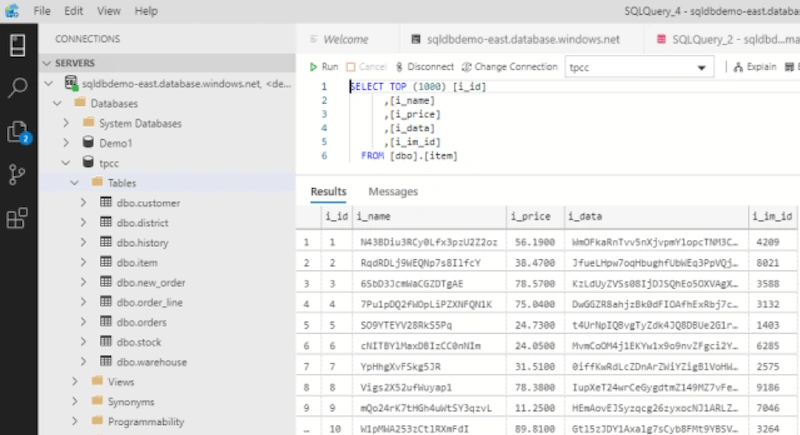The width and height of the screenshot is (800, 435).
Task: Open Source Control view icon
Action: click(17, 174)
